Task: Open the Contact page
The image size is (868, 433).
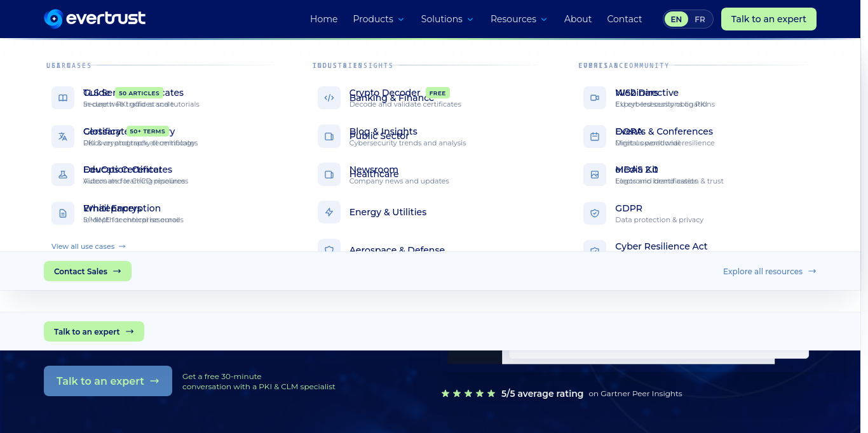Action: (625, 19)
